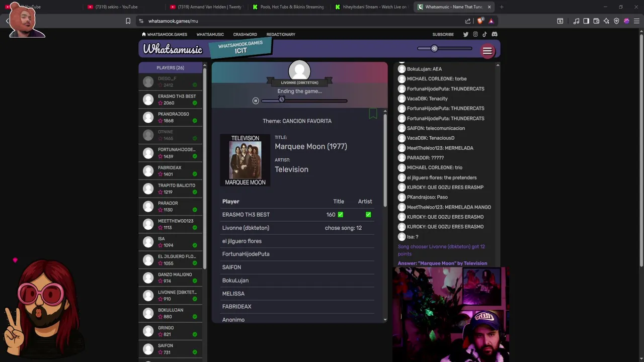The width and height of the screenshot is (644, 362).
Task: Click the Marquee Moon album cover
Action: pyautogui.click(x=245, y=160)
